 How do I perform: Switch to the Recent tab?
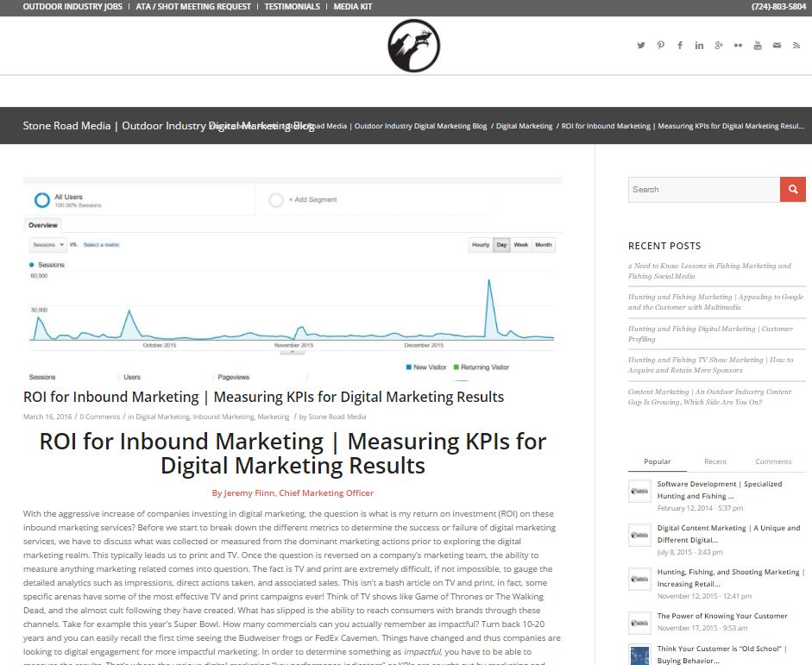715,461
